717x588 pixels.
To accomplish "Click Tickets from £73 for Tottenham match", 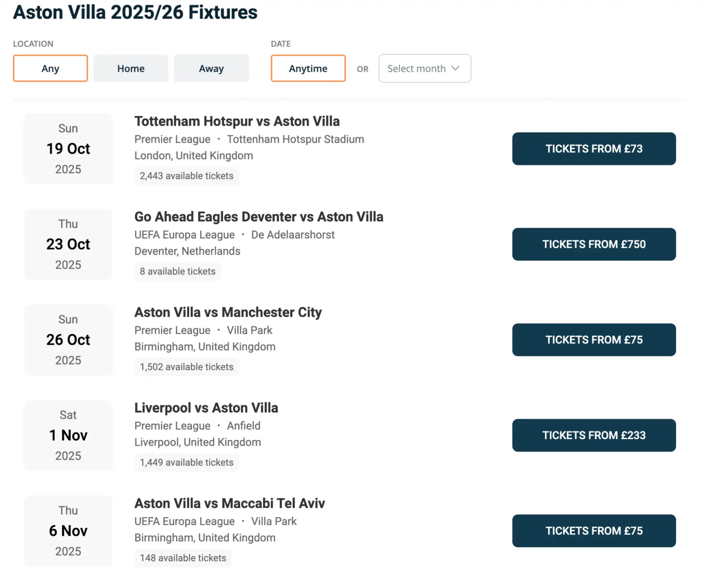I will [594, 149].
